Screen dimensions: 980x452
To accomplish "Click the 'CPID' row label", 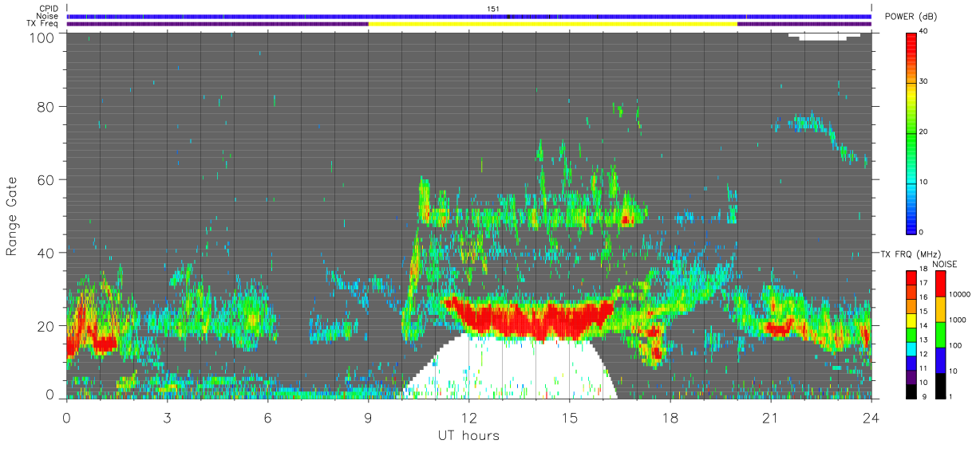I will [49, 9].
